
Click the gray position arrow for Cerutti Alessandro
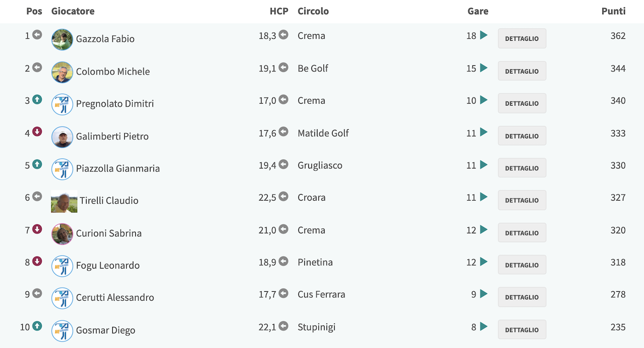tap(37, 293)
